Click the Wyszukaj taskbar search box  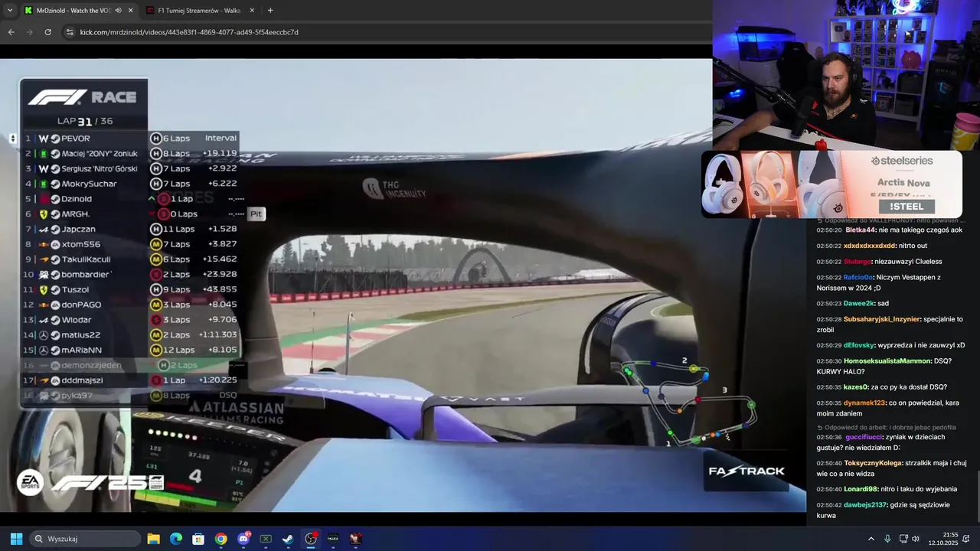pyautogui.click(x=86, y=539)
